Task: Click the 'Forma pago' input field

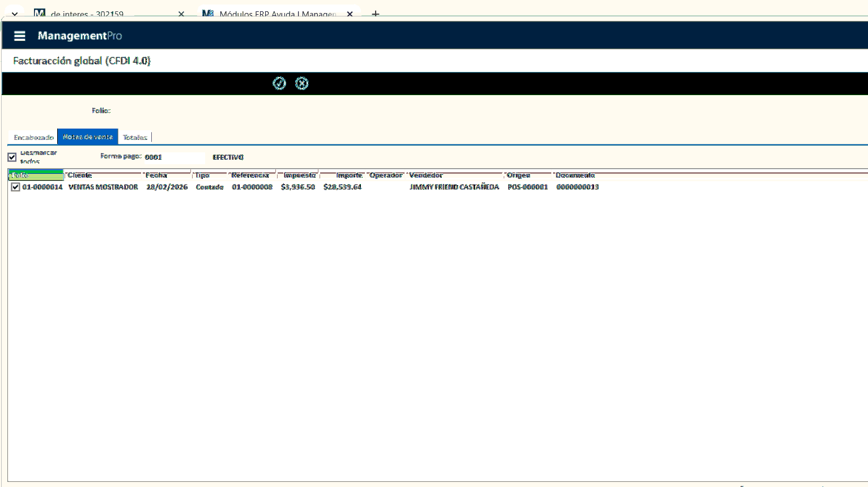Action: pyautogui.click(x=173, y=157)
